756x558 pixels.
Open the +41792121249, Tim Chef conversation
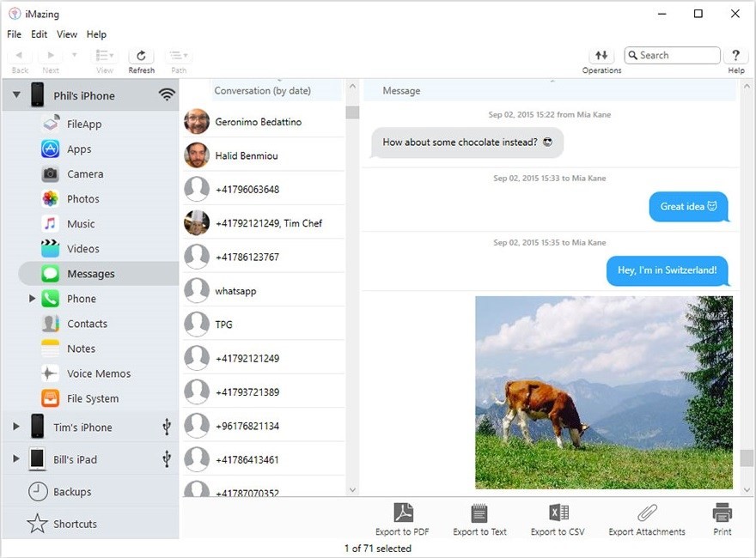tap(265, 223)
